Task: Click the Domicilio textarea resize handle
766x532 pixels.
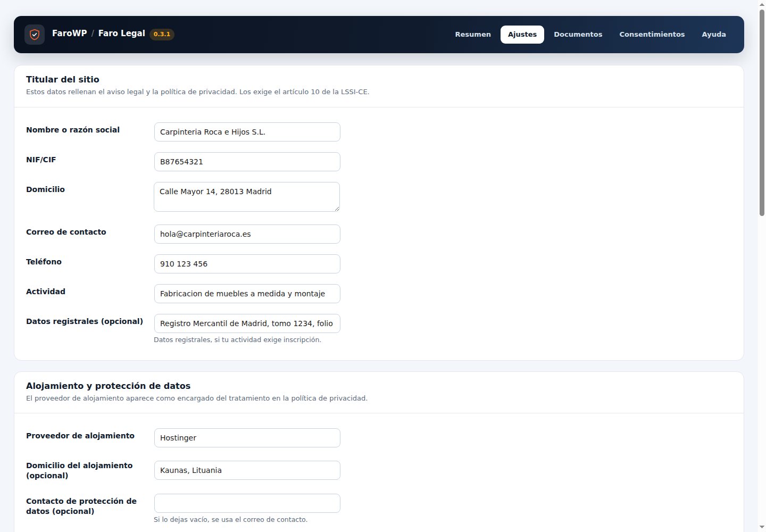Action: pyautogui.click(x=337, y=208)
